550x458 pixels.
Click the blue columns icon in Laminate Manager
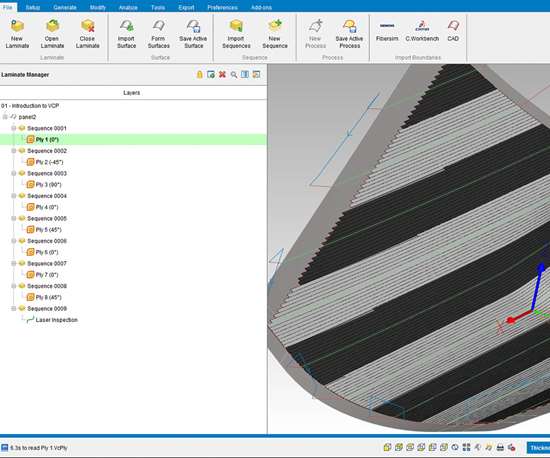coord(245,74)
